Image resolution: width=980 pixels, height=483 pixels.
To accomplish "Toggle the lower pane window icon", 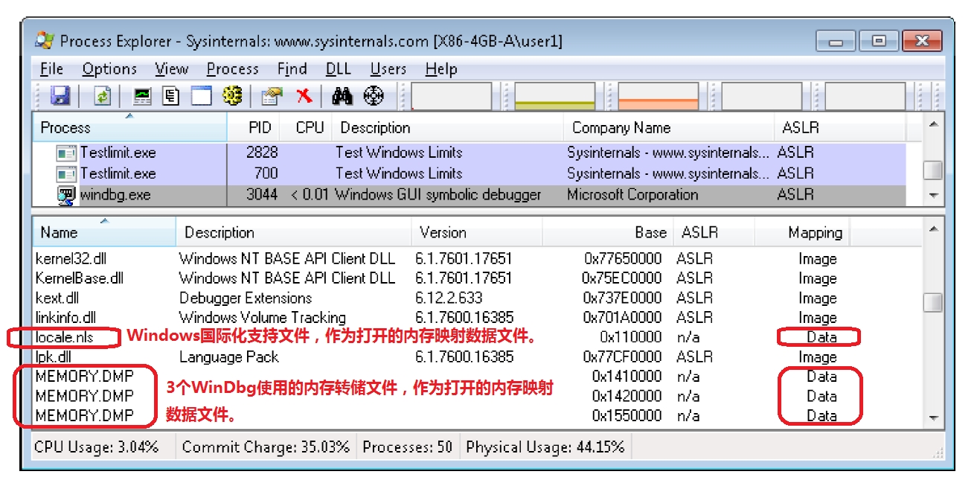I will pos(202,96).
